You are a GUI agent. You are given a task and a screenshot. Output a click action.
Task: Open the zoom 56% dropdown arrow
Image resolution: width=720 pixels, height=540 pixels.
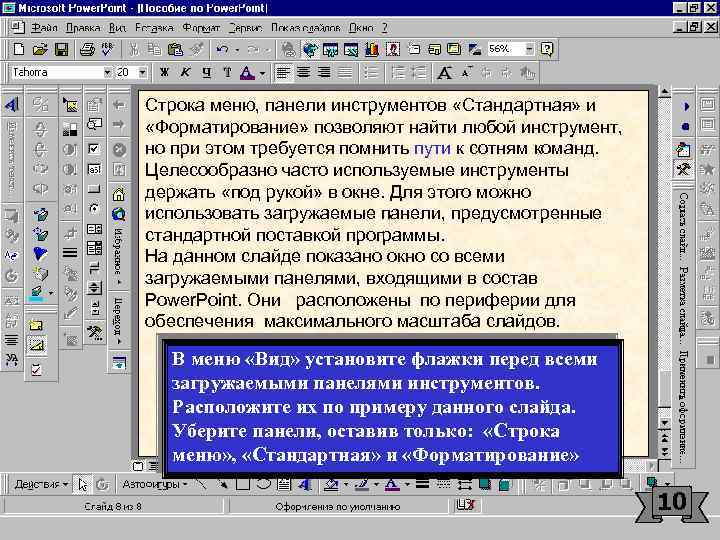[529, 49]
